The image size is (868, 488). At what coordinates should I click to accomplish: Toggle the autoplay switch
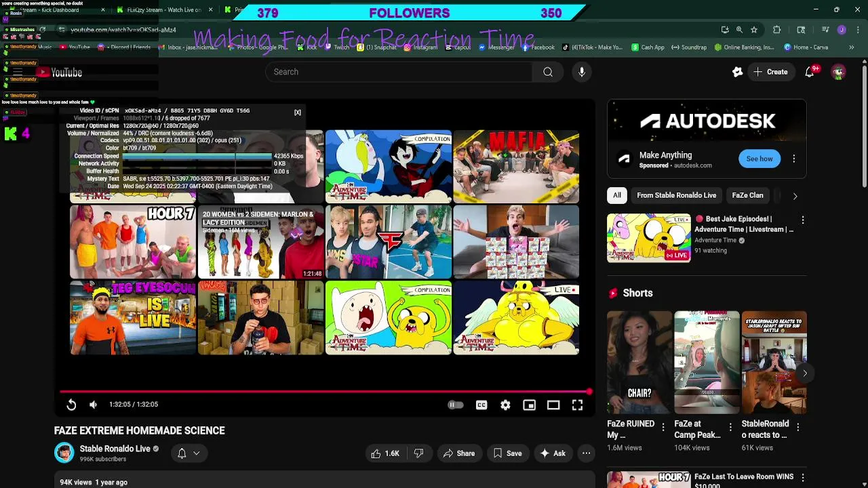(x=455, y=405)
